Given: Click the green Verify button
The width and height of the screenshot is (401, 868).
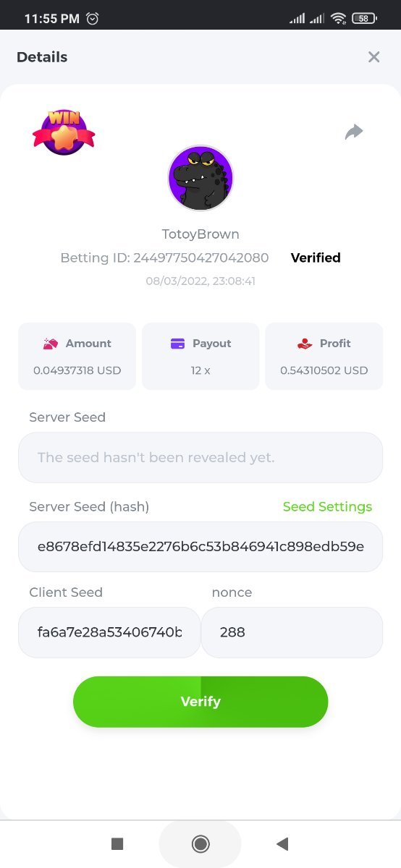Looking at the screenshot, I should click(200, 702).
